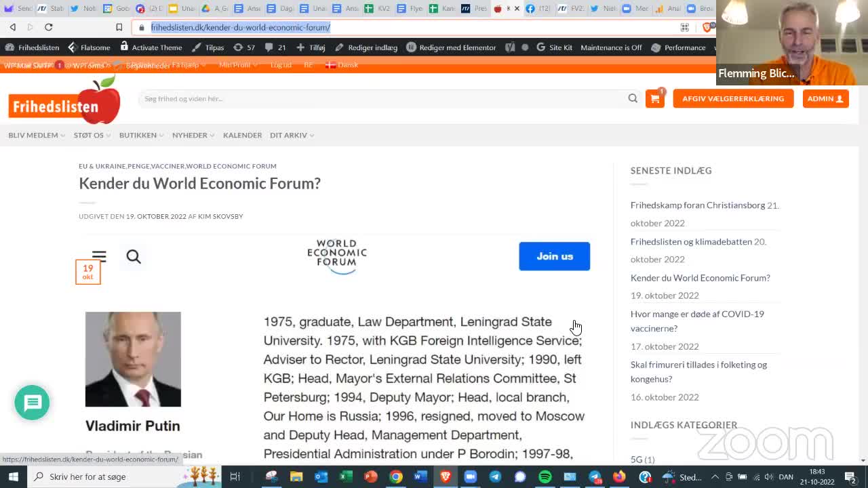Open Word from taskbar
The width and height of the screenshot is (868, 488).
coord(420,476)
